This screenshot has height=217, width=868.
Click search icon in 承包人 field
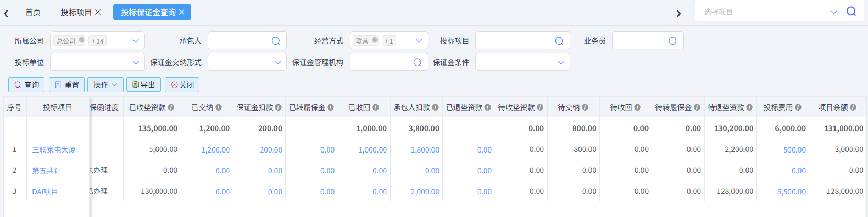[x=275, y=41]
